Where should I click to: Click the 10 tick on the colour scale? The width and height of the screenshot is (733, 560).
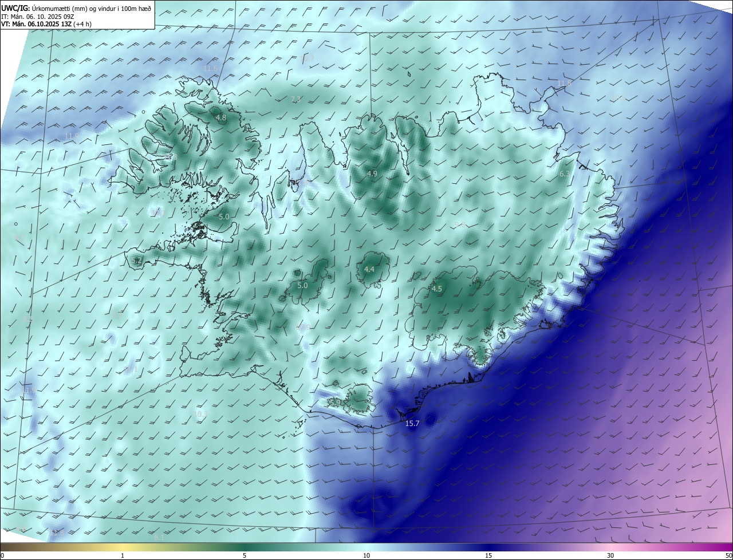click(x=366, y=555)
